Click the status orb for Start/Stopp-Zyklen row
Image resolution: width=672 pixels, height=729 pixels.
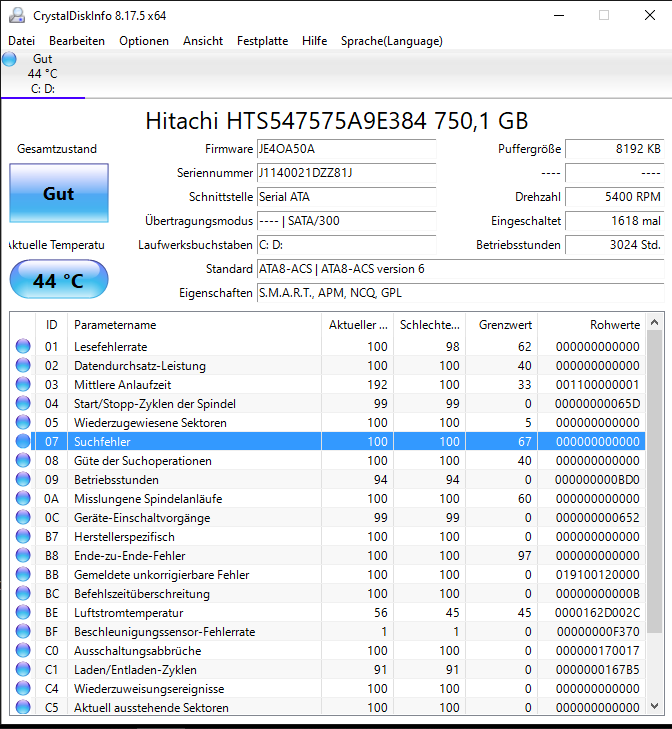pos(23,404)
